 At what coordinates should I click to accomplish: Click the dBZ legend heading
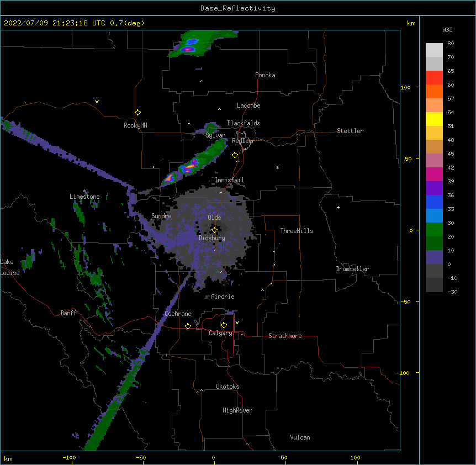(447, 29)
